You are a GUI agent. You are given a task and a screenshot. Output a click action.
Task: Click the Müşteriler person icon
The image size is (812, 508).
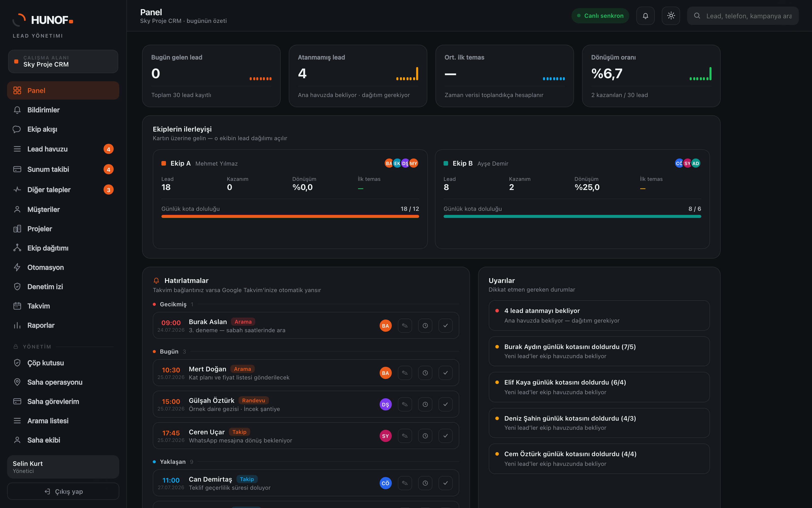17,209
